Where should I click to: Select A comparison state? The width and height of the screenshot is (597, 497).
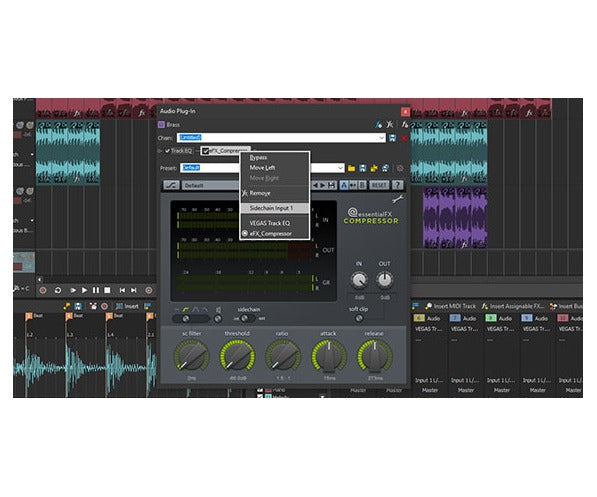pyautogui.click(x=344, y=185)
